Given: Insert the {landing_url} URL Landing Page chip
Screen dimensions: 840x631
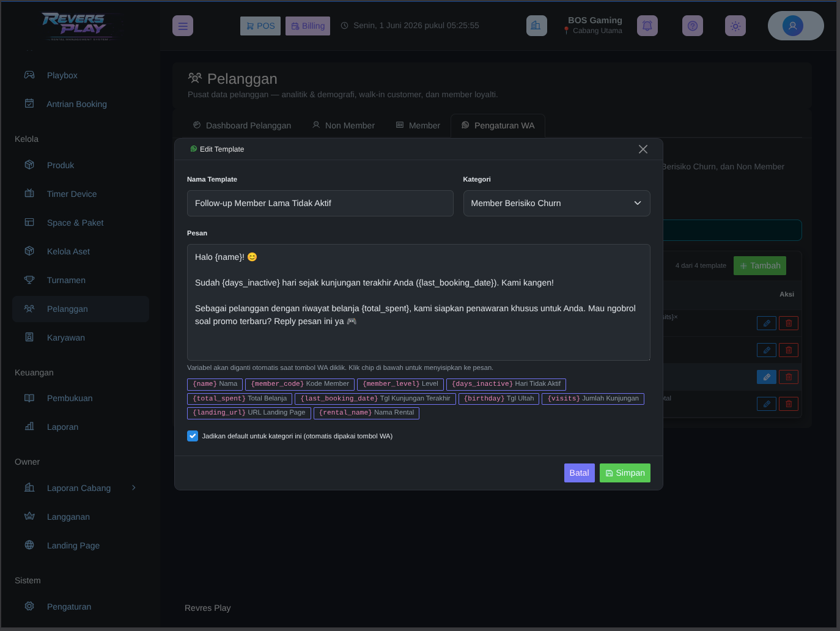Looking at the screenshot, I should point(249,413).
